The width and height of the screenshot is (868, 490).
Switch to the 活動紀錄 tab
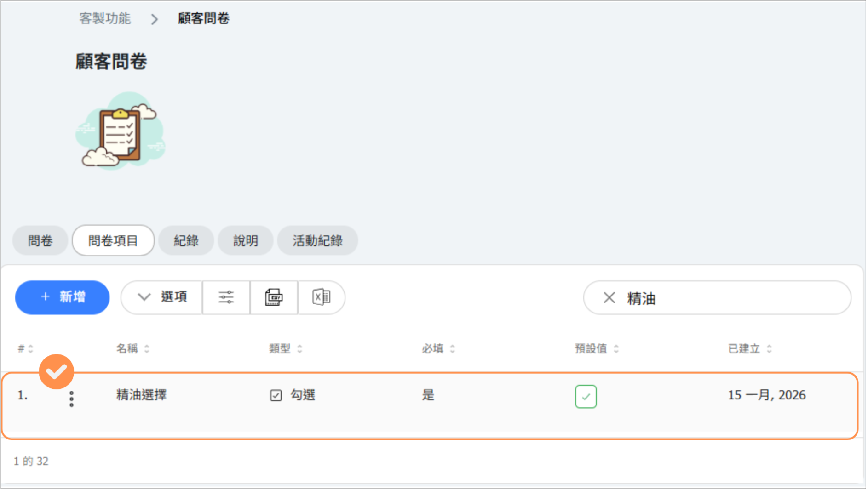click(x=317, y=241)
